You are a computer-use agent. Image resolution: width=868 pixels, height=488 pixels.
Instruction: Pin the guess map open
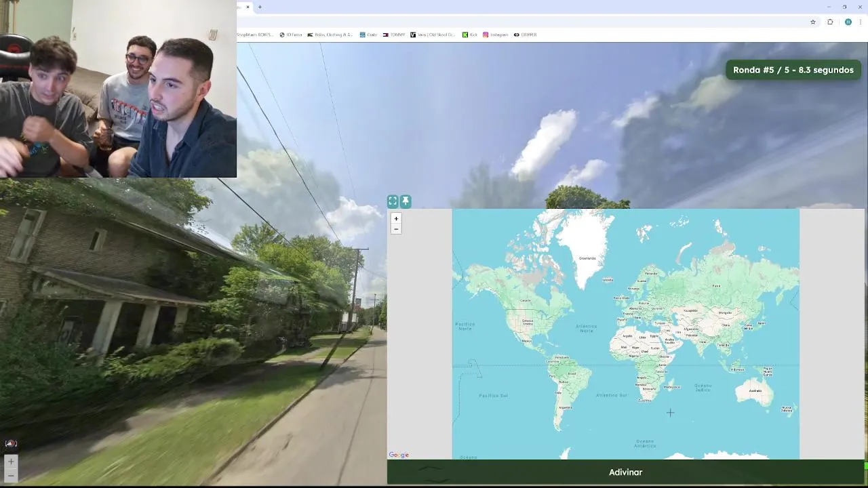pos(406,201)
